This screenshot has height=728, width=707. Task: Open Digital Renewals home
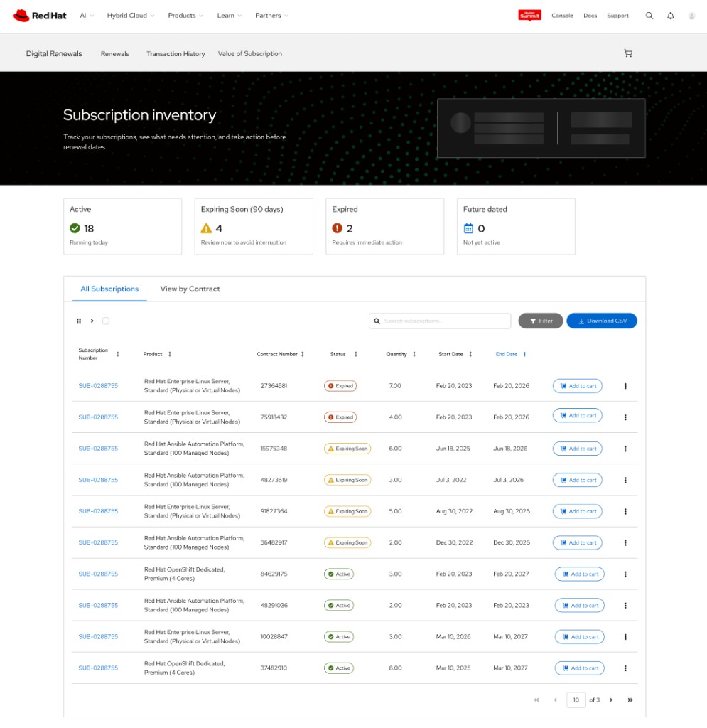click(x=54, y=54)
